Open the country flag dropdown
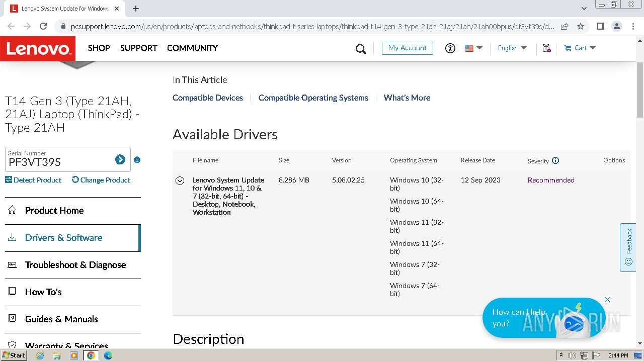Image resolution: width=644 pixels, height=362 pixels. tap(473, 48)
